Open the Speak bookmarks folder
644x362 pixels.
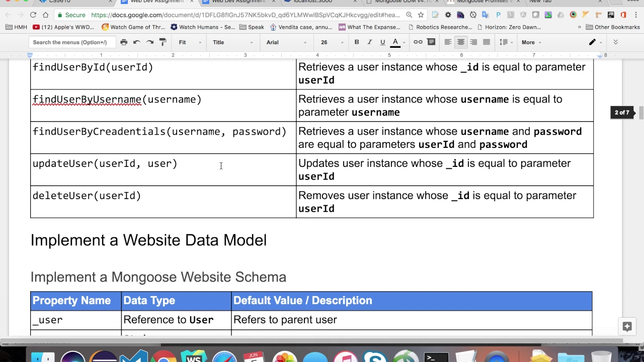(252, 27)
